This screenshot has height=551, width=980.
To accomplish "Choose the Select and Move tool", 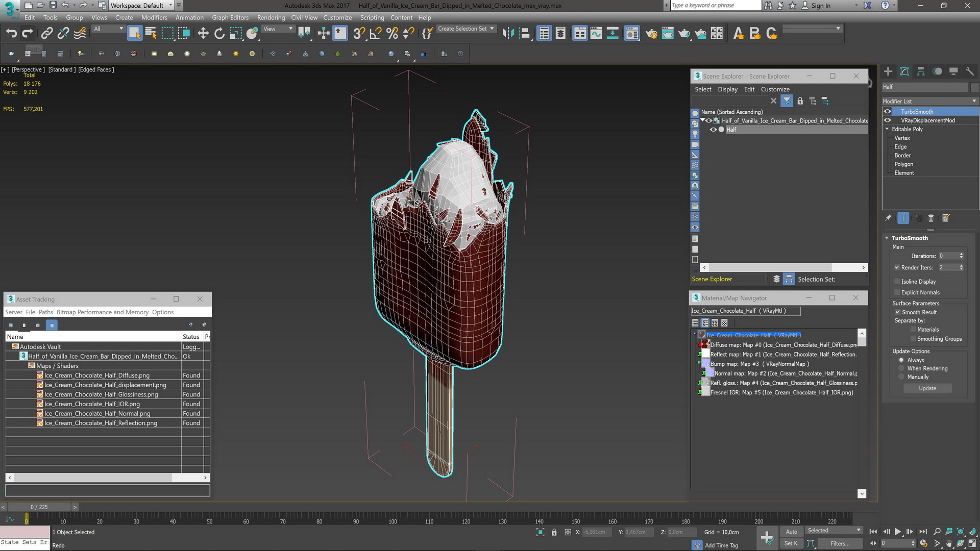I will point(203,34).
